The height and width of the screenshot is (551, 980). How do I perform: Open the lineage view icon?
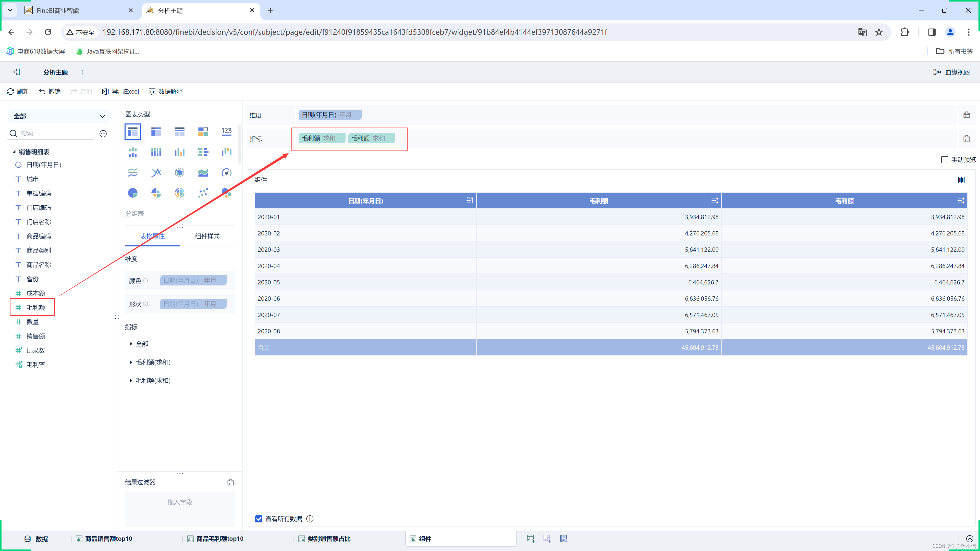(937, 72)
